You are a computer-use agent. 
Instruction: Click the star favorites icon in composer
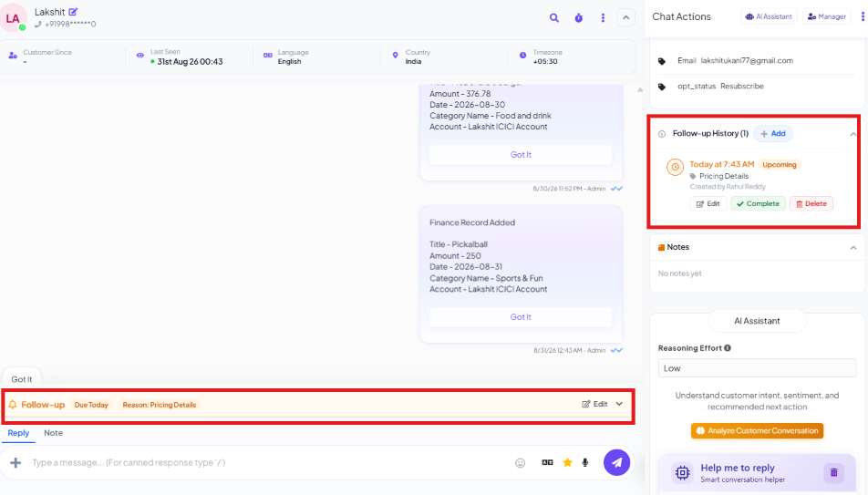tap(567, 462)
